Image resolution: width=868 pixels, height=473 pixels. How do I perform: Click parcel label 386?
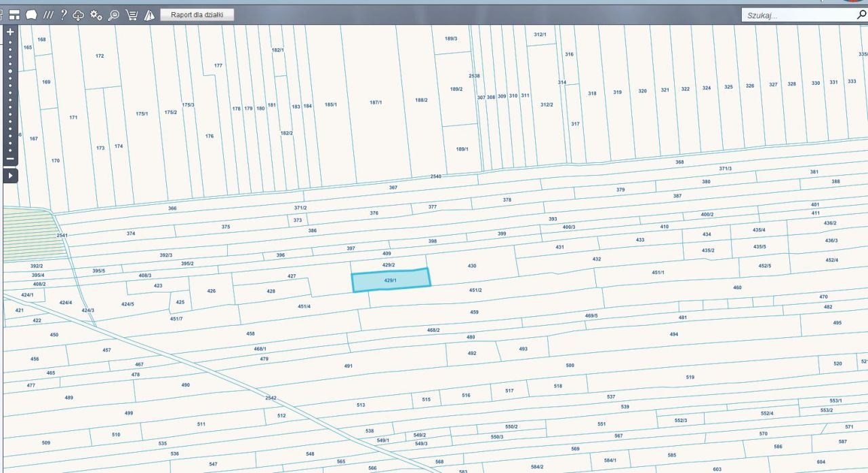(312, 231)
